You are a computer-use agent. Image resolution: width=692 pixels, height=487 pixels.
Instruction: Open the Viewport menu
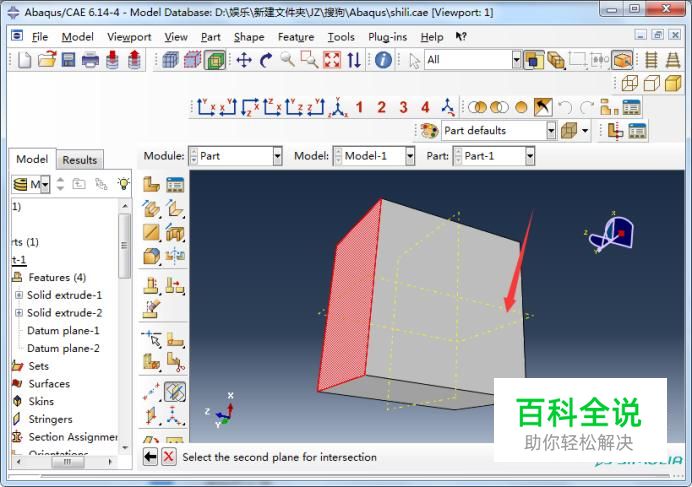click(x=129, y=37)
